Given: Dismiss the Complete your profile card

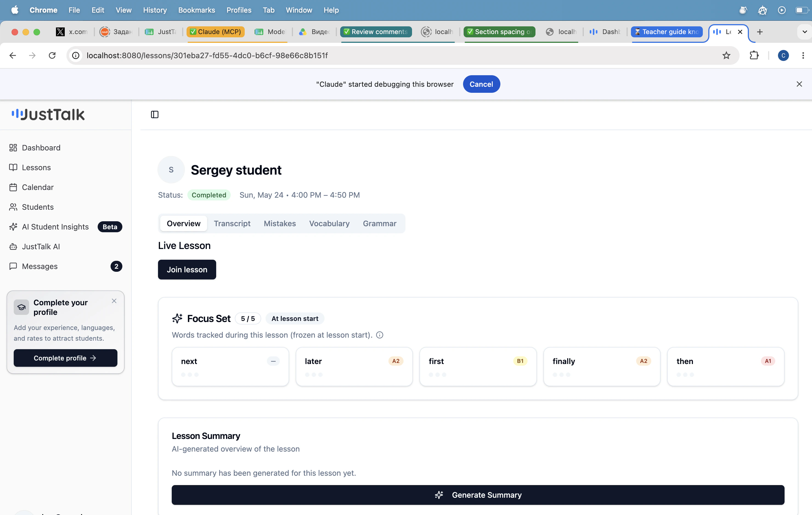Looking at the screenshot, I should pos(114,301).
